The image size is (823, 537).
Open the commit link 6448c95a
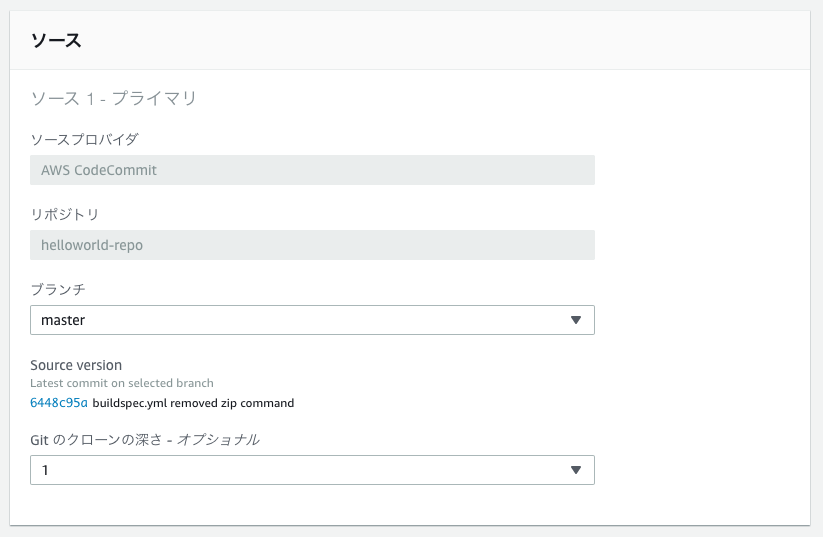pos(59,403)
